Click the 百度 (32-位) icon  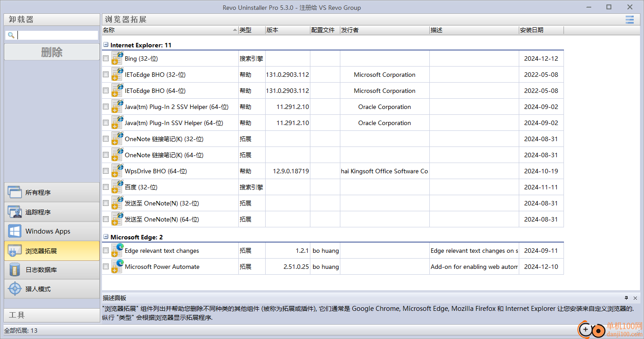(117, 187)
